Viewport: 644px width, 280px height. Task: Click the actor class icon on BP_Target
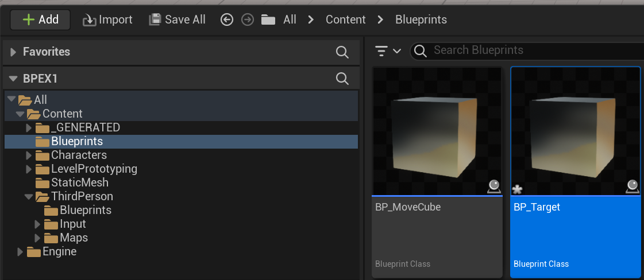click(633, 186)
